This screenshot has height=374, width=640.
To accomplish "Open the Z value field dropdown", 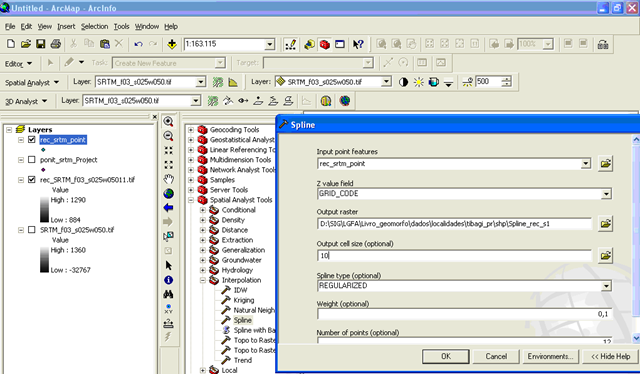I will (x=607, y=194).
